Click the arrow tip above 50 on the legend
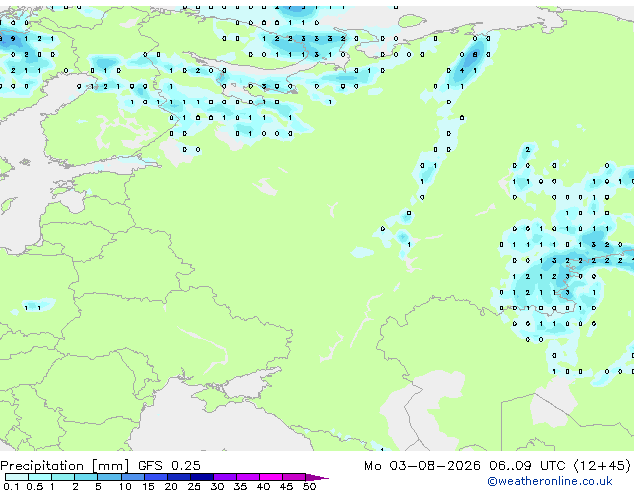634x490 pixels. [x=317, y=477]
